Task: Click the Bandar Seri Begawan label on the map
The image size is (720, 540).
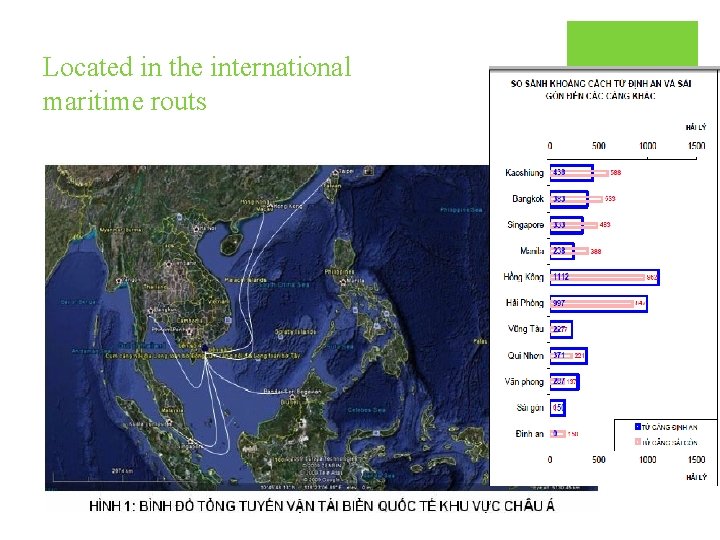Action: (292, 392)
